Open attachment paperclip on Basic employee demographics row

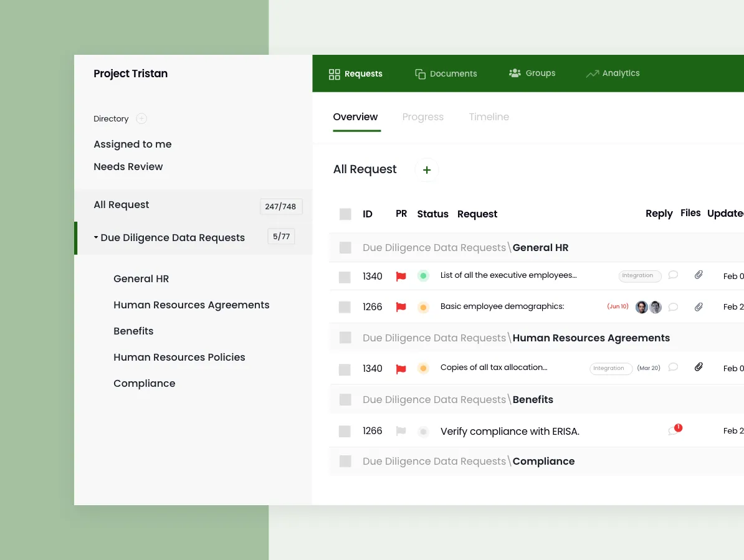click(x=699, y=307)
